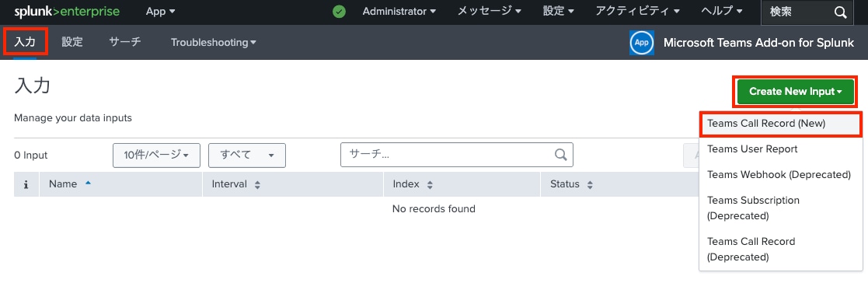Viewport: 868px width, 283px height.
Task: Click the green health status checkmark icon
Action: coord(340,12)
